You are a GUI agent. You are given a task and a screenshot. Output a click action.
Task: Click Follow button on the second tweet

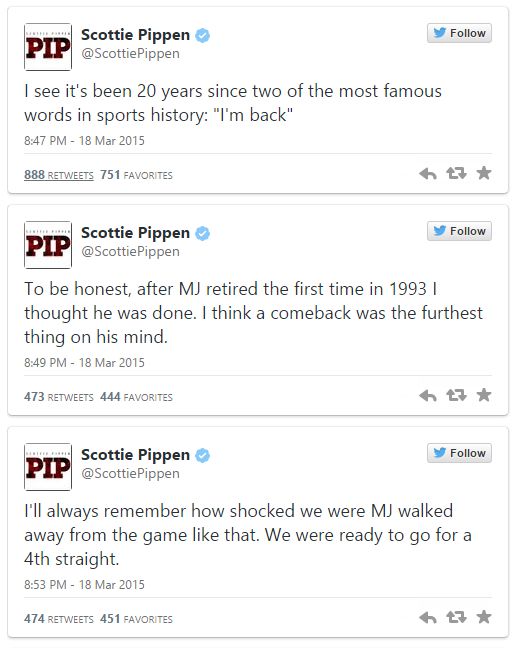click(x=459, y=231)
